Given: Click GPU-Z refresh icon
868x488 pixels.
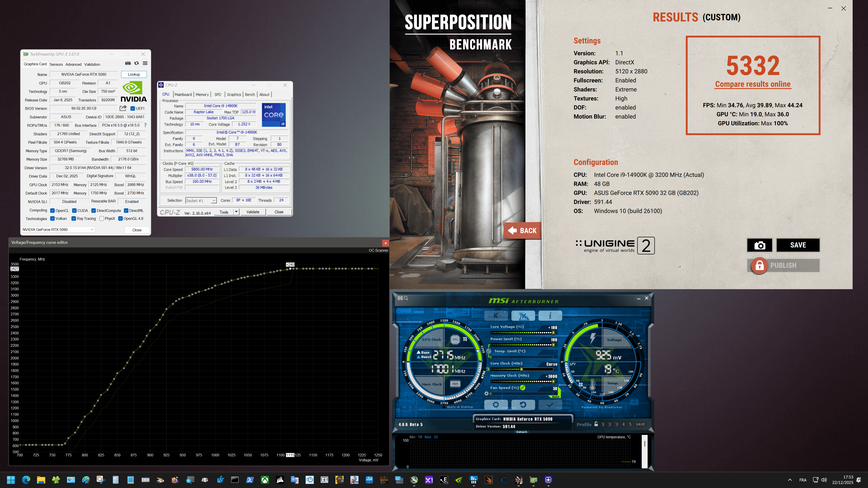Looking at the screenshot, I should pyautogui.click(x=137, y=63).
